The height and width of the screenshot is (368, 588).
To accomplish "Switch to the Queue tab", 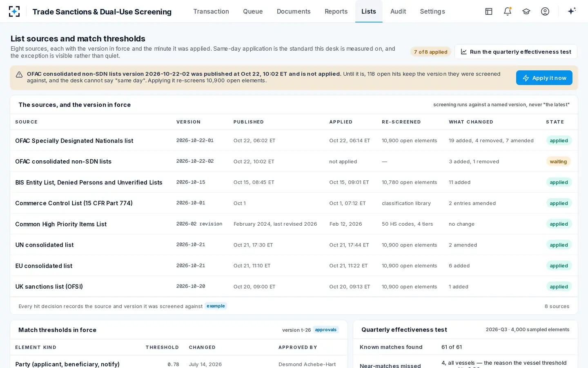I will point(253,11).
